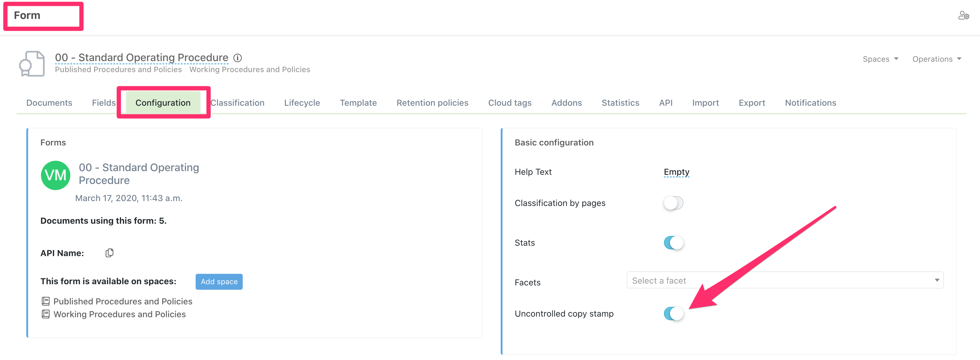Click the Add space button
Viewport: 980px width, 360px height.
click(219, 281)
